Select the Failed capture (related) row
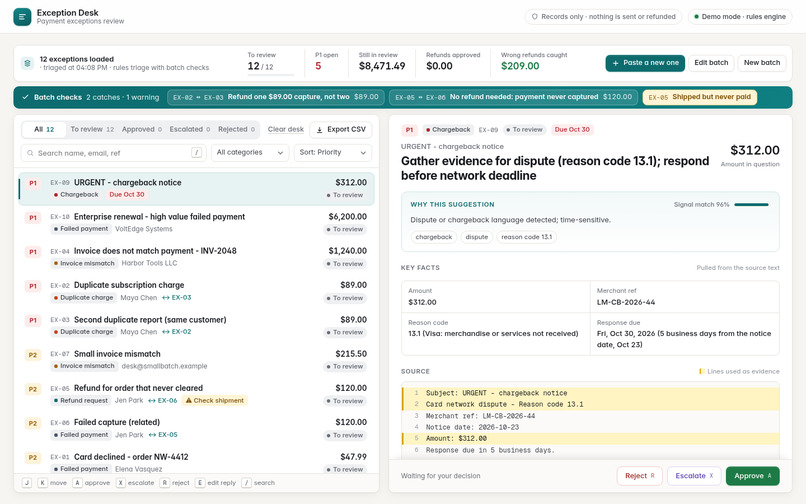The width and height of the screenshot is (806, 504). [x=196, y=428]
